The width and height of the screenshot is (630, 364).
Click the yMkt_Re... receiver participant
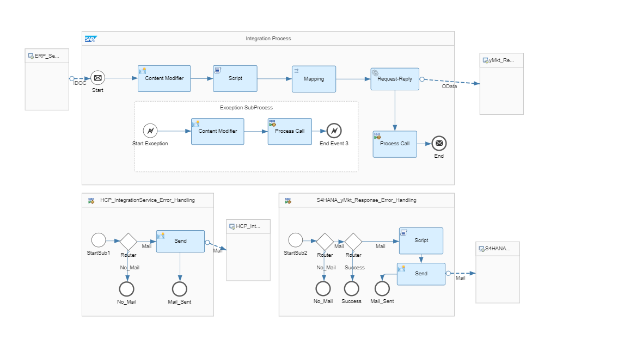pos(501,84)
